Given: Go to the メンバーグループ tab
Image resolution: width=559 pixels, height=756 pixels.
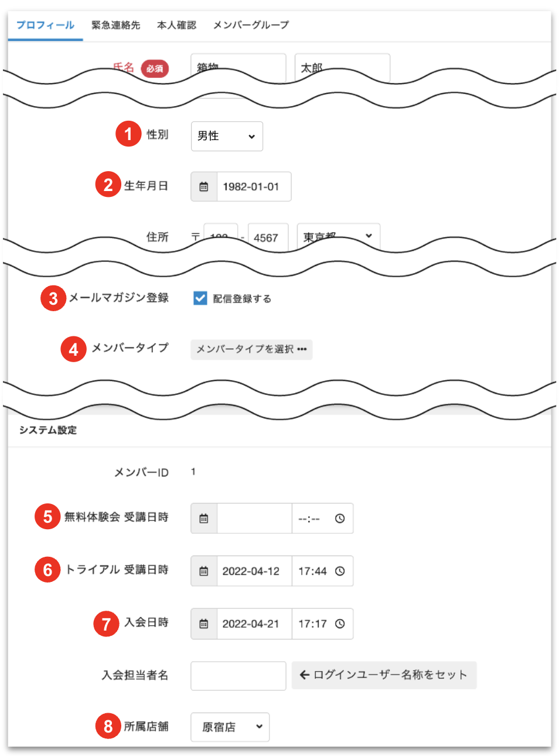Looking at the screenshot, I should pyautogui.click(x=251, y=25).
